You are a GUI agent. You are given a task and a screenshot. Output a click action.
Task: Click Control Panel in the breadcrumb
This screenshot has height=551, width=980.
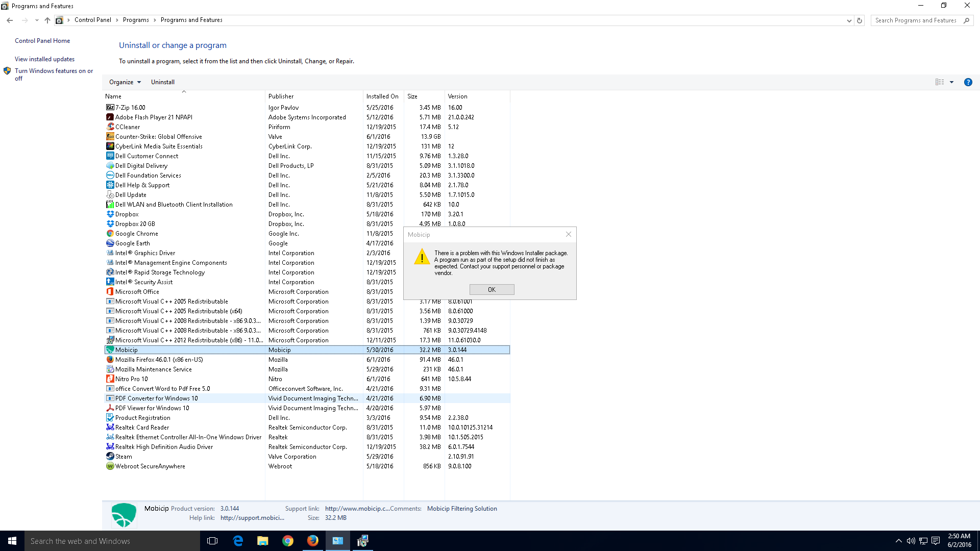[x=92, y=20]
